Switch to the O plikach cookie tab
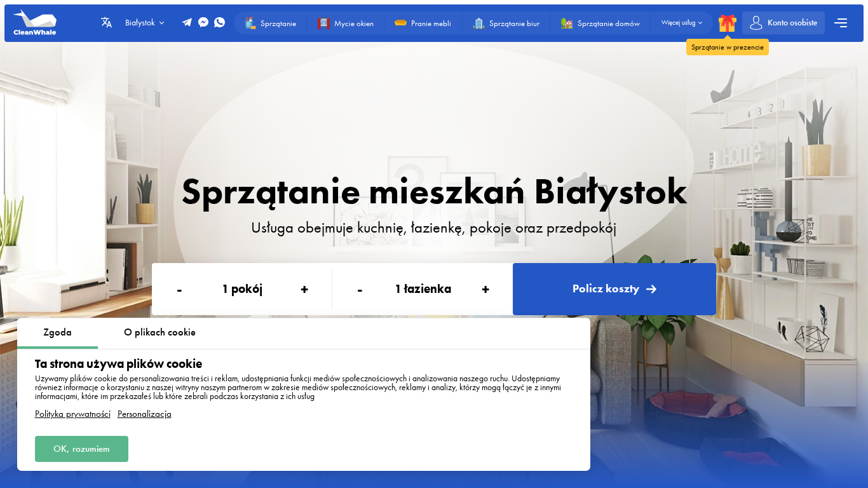Viewport: 868px width, 488px height. tap(159, 332)
